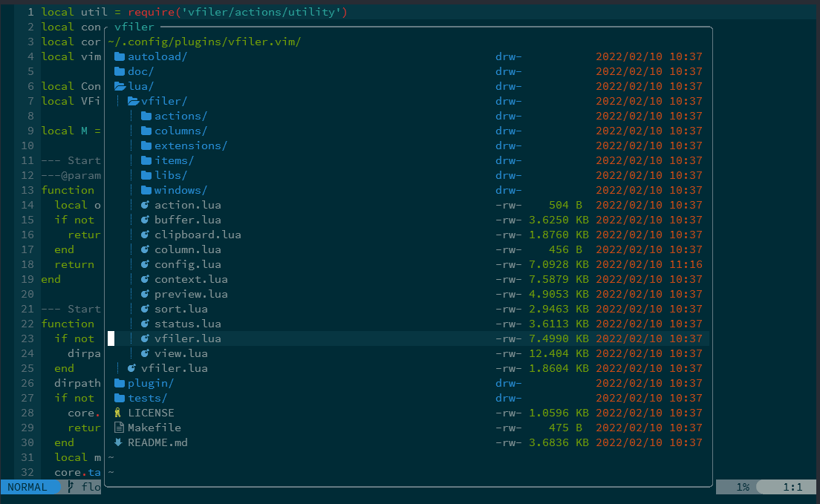Collapse the open vfiler folder icon

coord(134,101)
